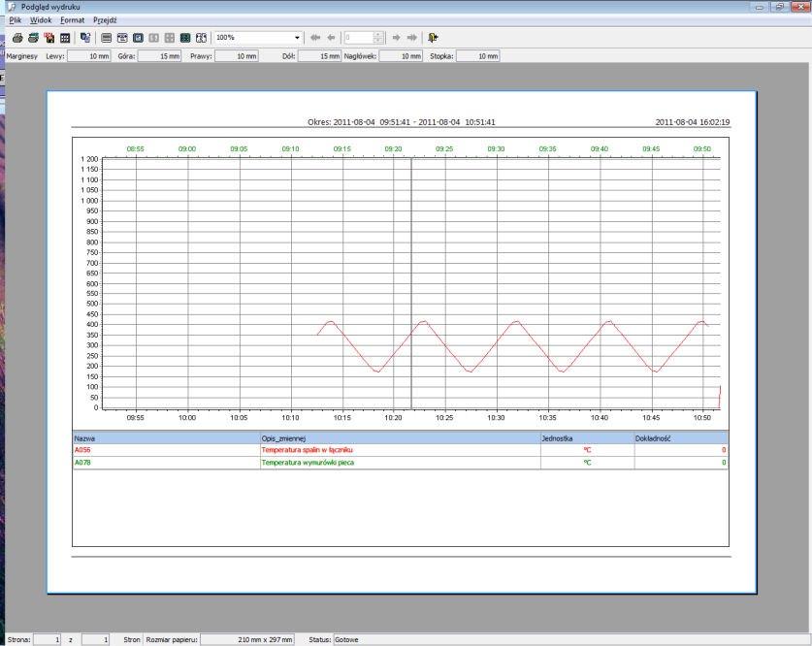Click the Nagłówek margin field
The width and height of the screenshot is (812, 646).
pyautogui.click(x=401, y=56)
